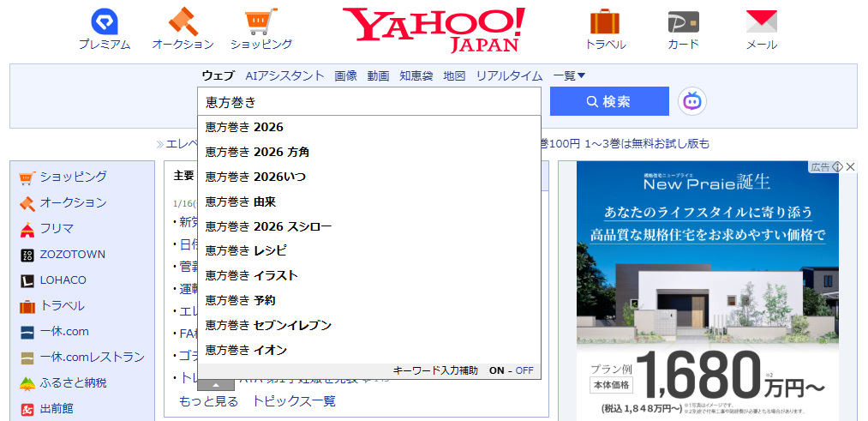Viewport: 868px width, 421px height.
Task: Open the カード card icon
Action: (x=683, y=22)
